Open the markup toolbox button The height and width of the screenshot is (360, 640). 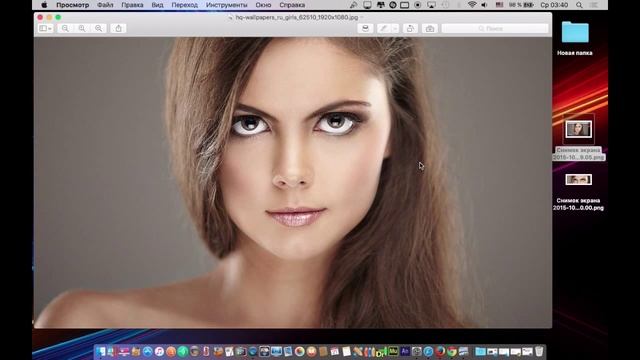pyautogui.click(x=430, y=28)
